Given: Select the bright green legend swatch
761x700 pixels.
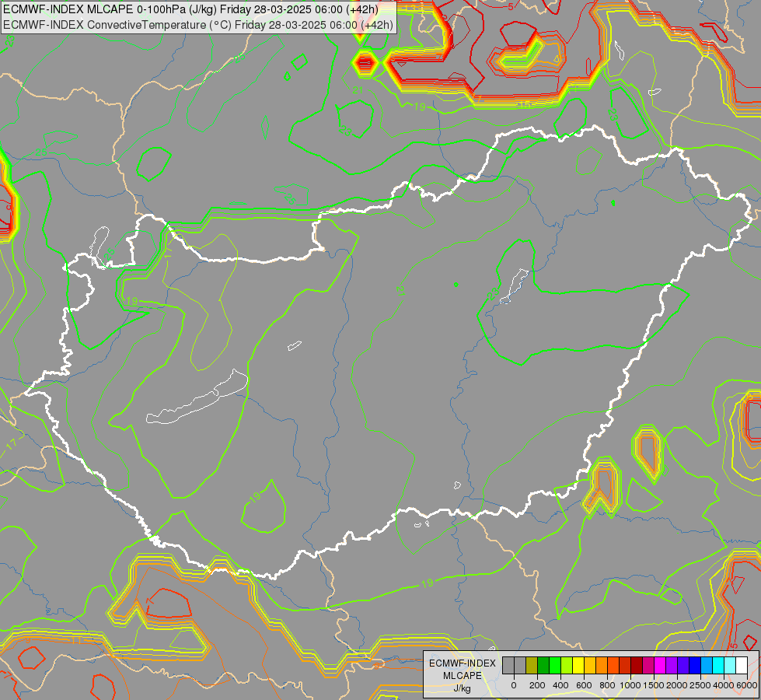Looking at the screenshot, I should [x=555, y=665].
